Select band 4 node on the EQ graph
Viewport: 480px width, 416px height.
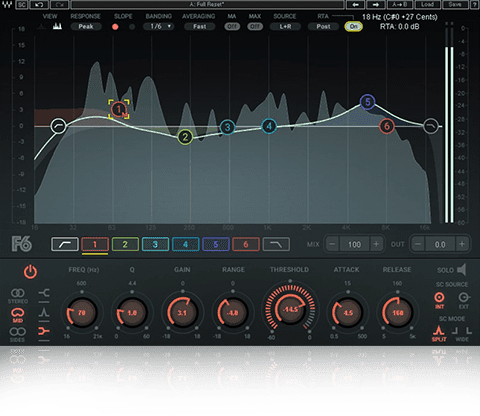pos(269,126)
